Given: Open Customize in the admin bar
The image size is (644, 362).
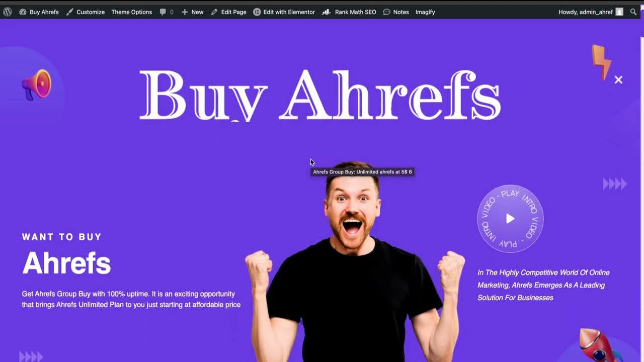Looking at the screenshot, I should pyautogui.click(x=85, y=12).
